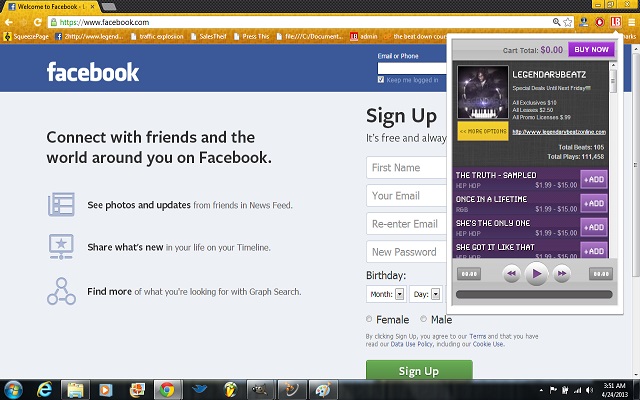Open the Chrome menu icon
Screen dimensions: 640x400
631,22
